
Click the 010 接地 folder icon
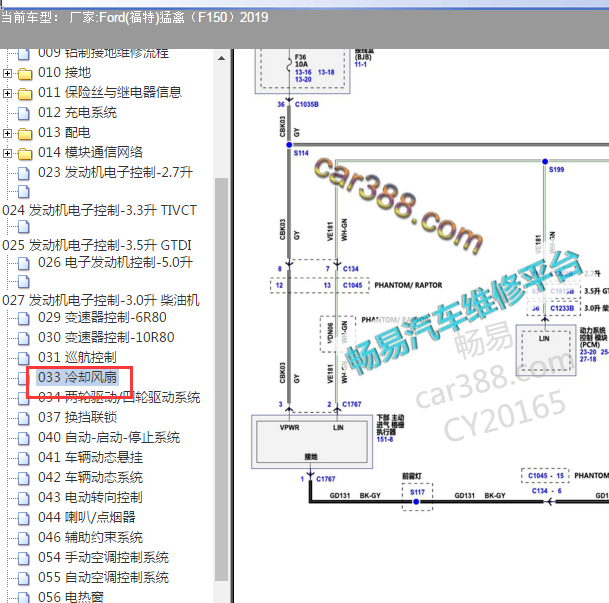click(x=25, y=73)
